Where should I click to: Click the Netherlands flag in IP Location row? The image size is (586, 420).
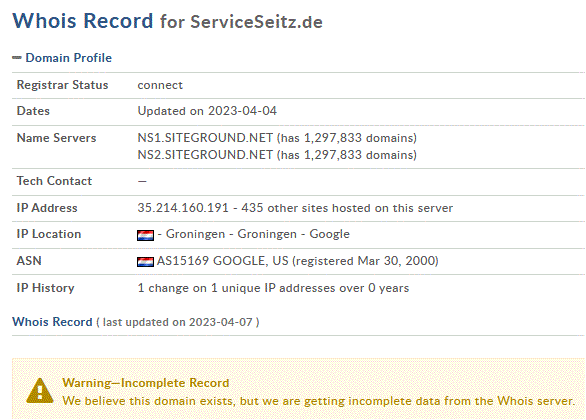click(145, 235)
